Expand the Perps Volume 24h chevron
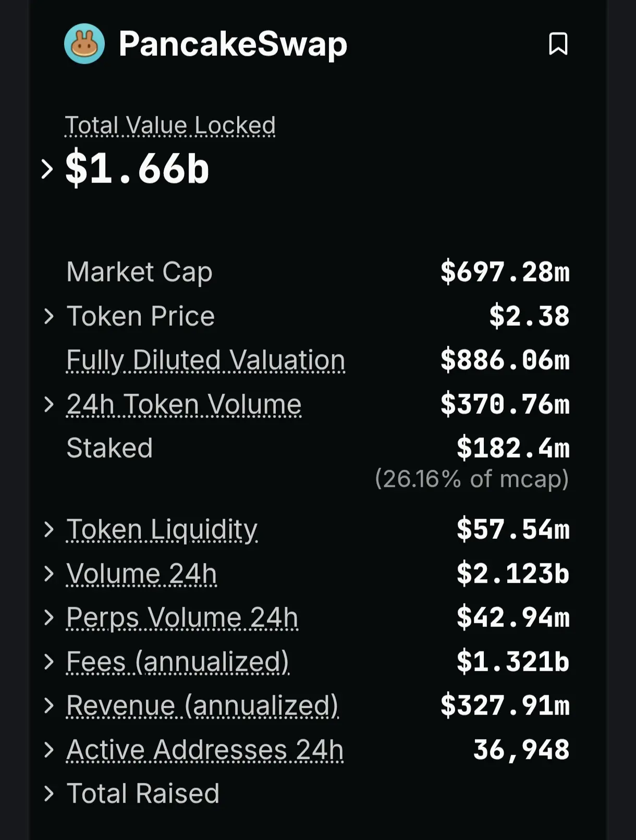Image resolution: width=636 pixels, height=840 pixels. click(49, 617)
